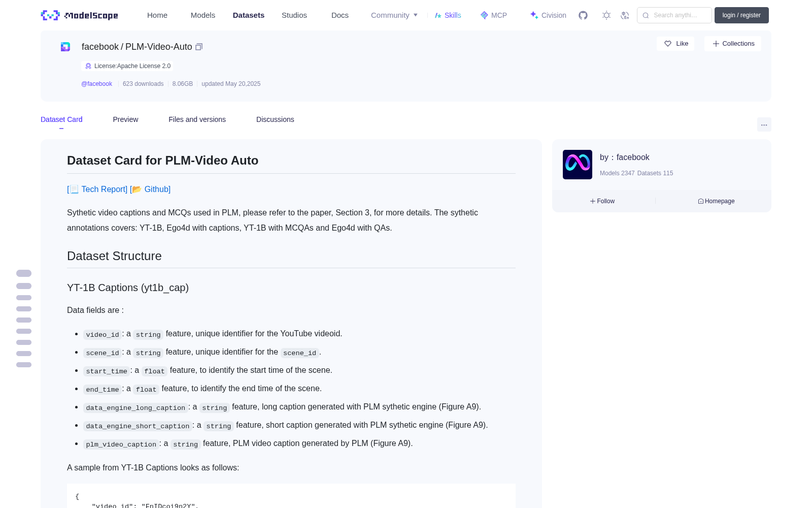
Task: Select the Dataset Card tab
Action: 61,119
